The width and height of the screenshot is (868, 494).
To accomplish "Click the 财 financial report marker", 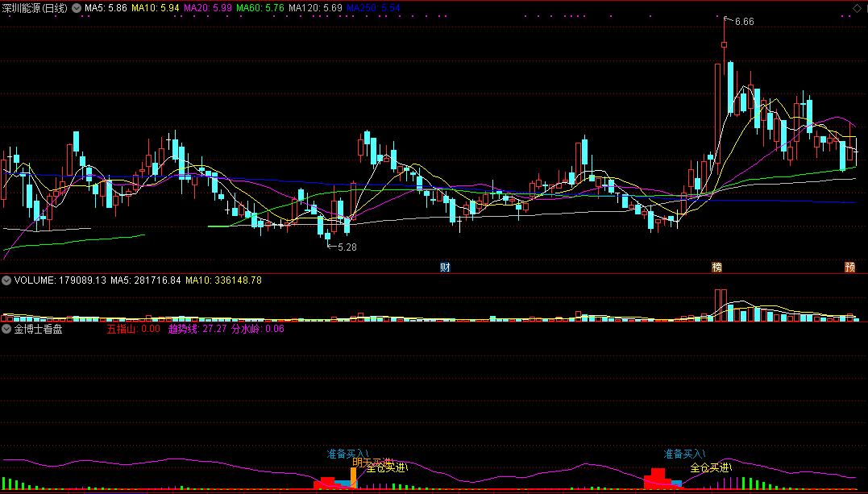I will pyautogui.click(x=445, y=268).
